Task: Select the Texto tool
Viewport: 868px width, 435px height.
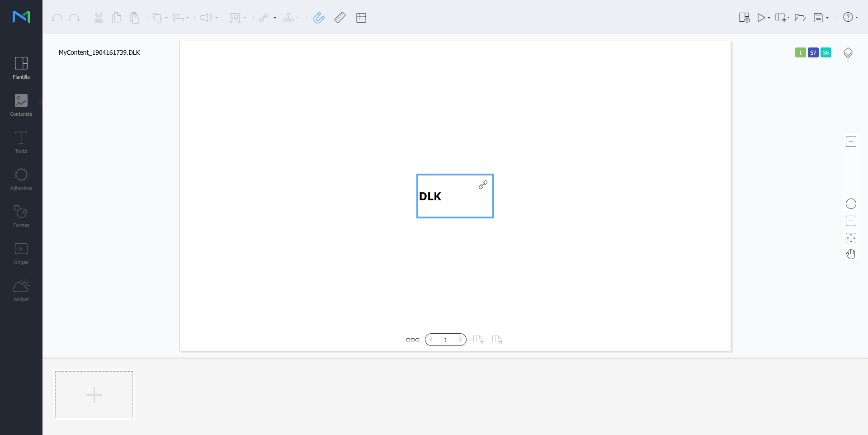Action: click(x=21, y=142)
